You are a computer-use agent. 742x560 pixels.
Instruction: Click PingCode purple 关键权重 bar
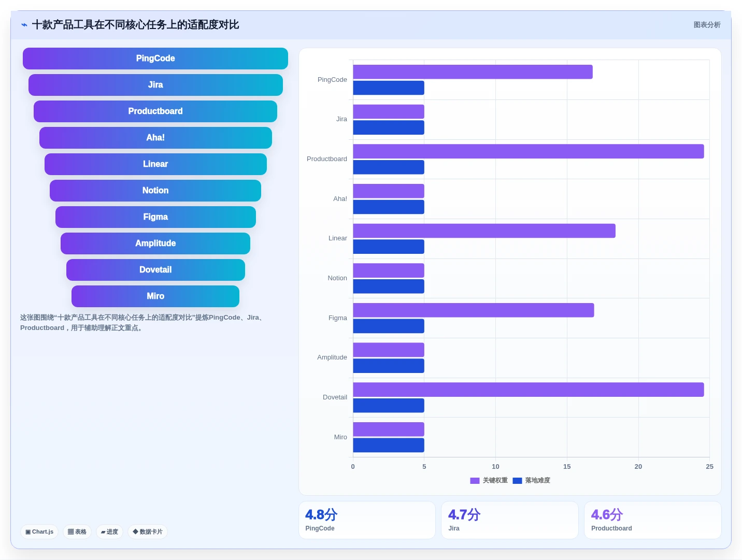(473, 72)
